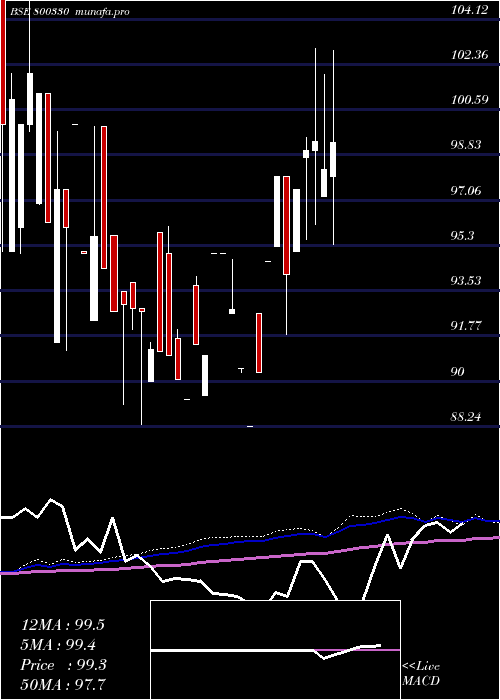Click the 5MA : 99.4 readout

click(x=59, y=645)
